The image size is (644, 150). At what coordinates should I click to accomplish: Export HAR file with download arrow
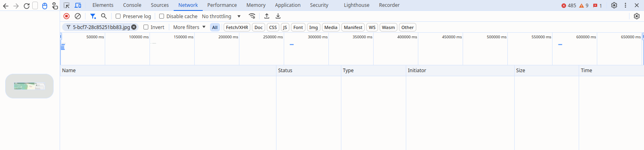click(x=278, y=16)
